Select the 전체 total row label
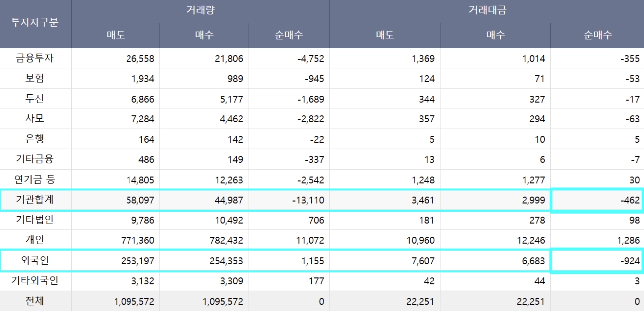The image size is (644, 311). [35, 301]
